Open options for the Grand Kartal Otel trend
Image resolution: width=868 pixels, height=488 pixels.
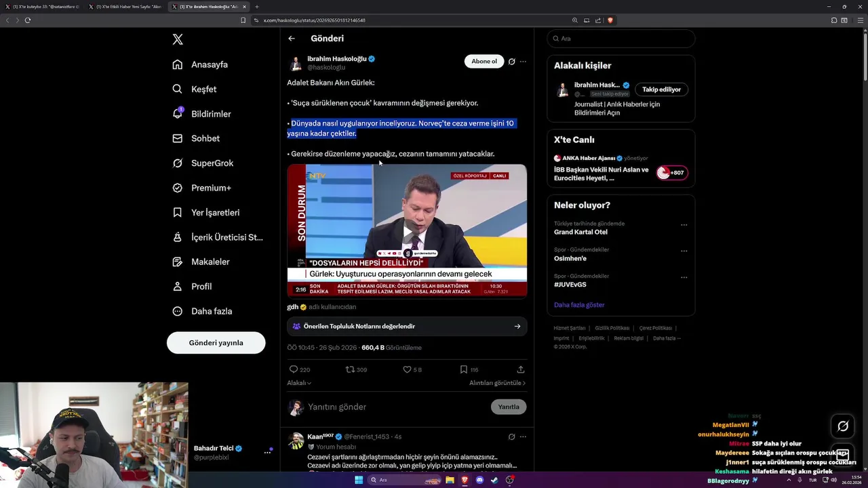(684, 225)
